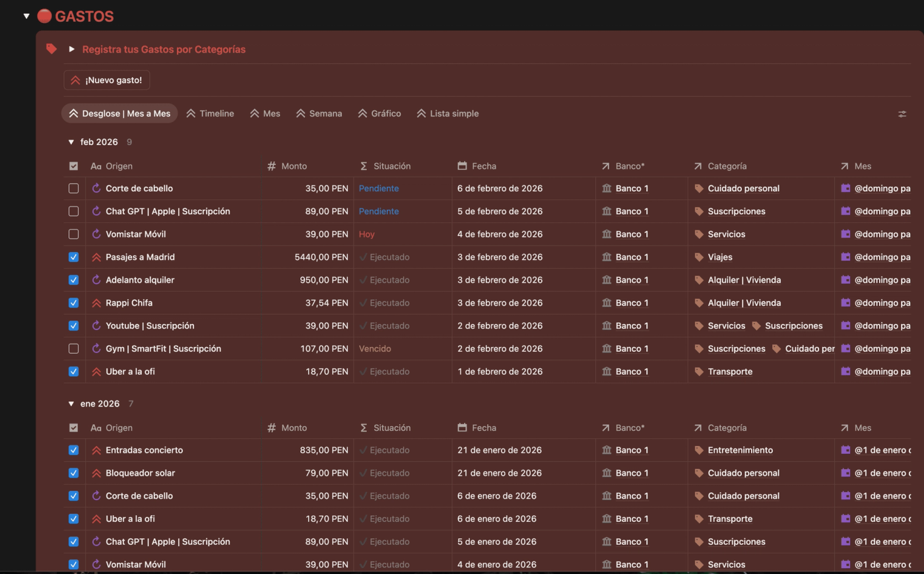This screenshot has width=924, height=574.
Task: Click the calendar icon in Fecha header, feb 2026
Action: tap(462, 166)
